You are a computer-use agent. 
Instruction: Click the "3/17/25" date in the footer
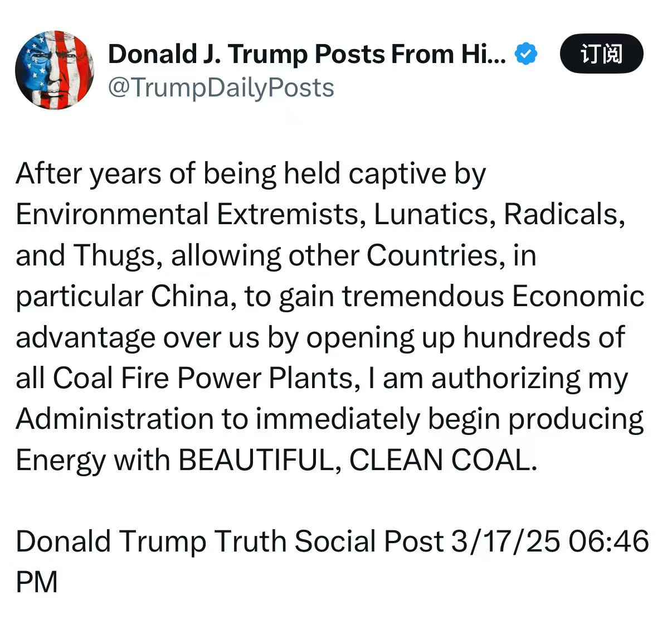pos(505,541)
